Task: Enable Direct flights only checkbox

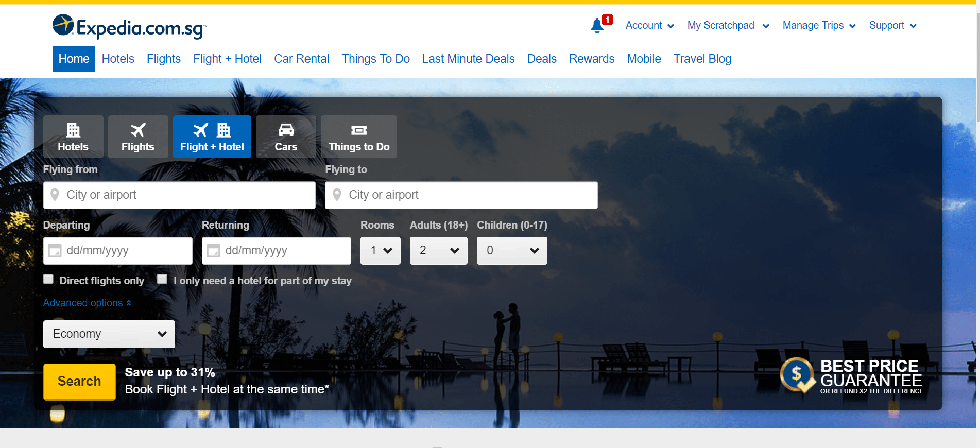Action: tap(48, 279)
